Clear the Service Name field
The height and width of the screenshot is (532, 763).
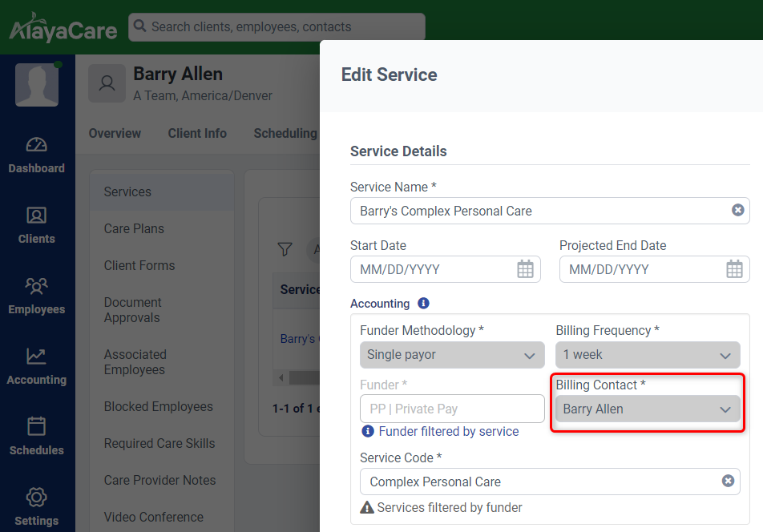737,211
